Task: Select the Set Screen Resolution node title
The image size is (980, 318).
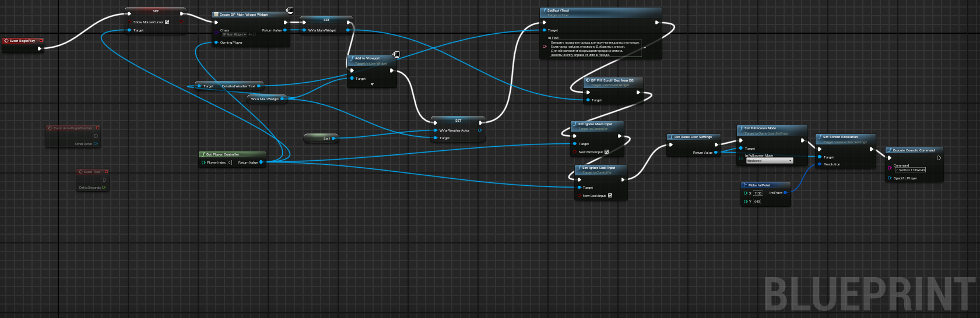Action: (840, 137)
